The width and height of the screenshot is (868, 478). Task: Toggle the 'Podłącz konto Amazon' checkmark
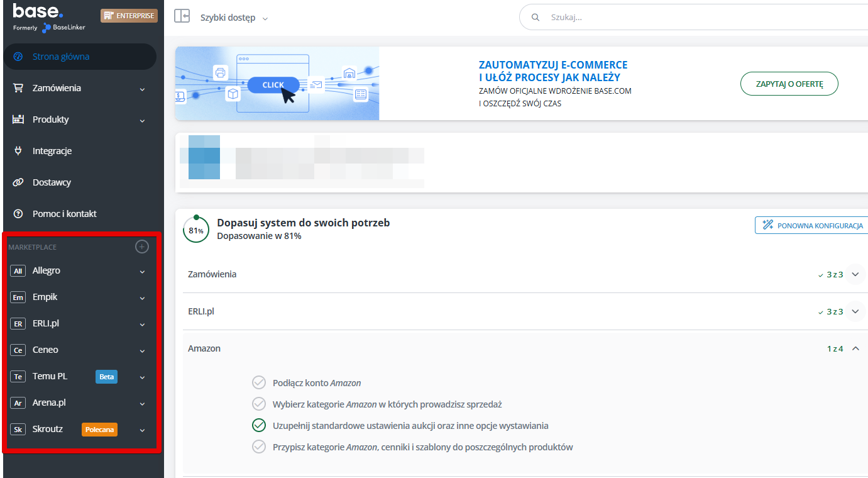coord(258,382)
